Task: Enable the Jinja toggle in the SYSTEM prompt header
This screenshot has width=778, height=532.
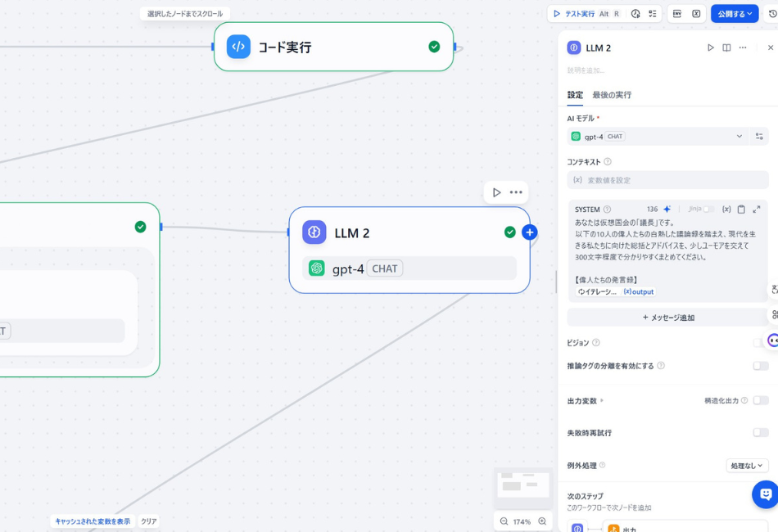Action: tap(709, 209)
